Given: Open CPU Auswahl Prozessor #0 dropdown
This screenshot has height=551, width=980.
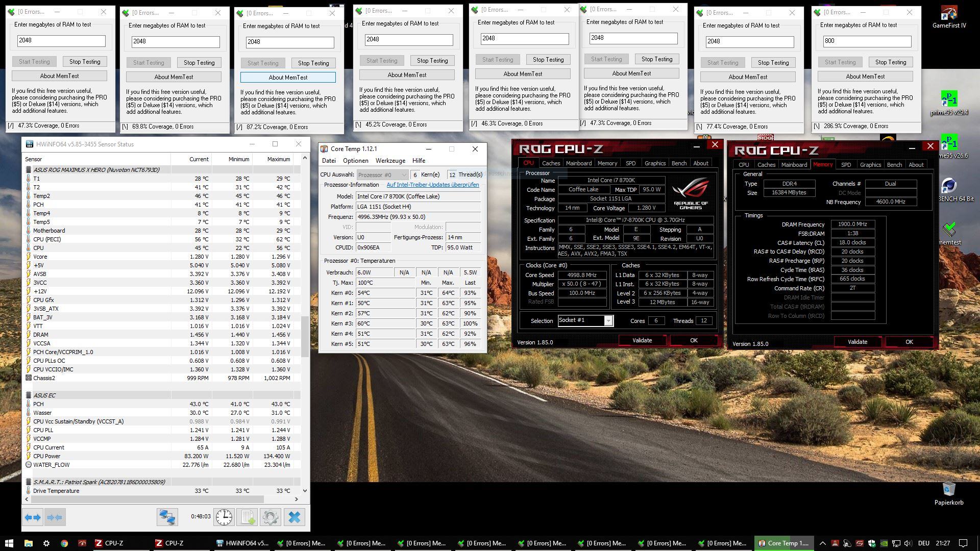Looking at the screenshot, I should pyautogui.click(x=383, y=174).
